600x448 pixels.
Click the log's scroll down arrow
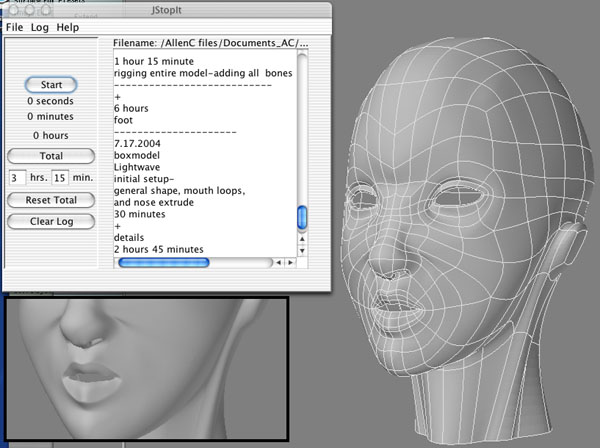tap(302, 248)
